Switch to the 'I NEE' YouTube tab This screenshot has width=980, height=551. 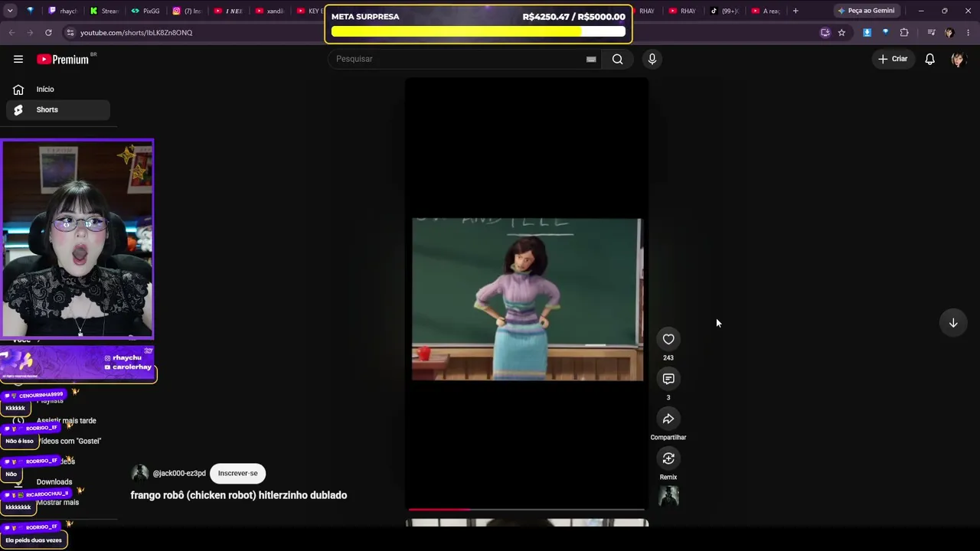(x=227, y=11)
